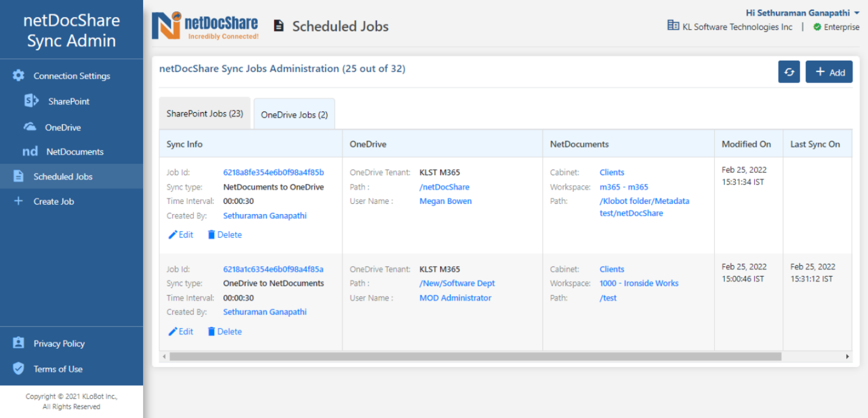The image size is (868, 418).
Task: Open the /Klobot folder/Metadata test/netDocShare path
Action: coord(644,207)
